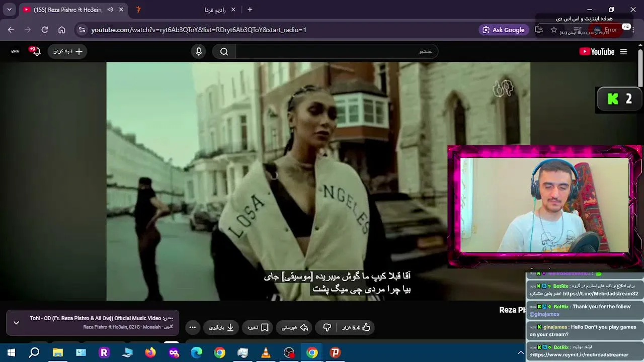Download the video with بارگیری button
The width and height of the screenshot is (644, 362).
(221, 327)
